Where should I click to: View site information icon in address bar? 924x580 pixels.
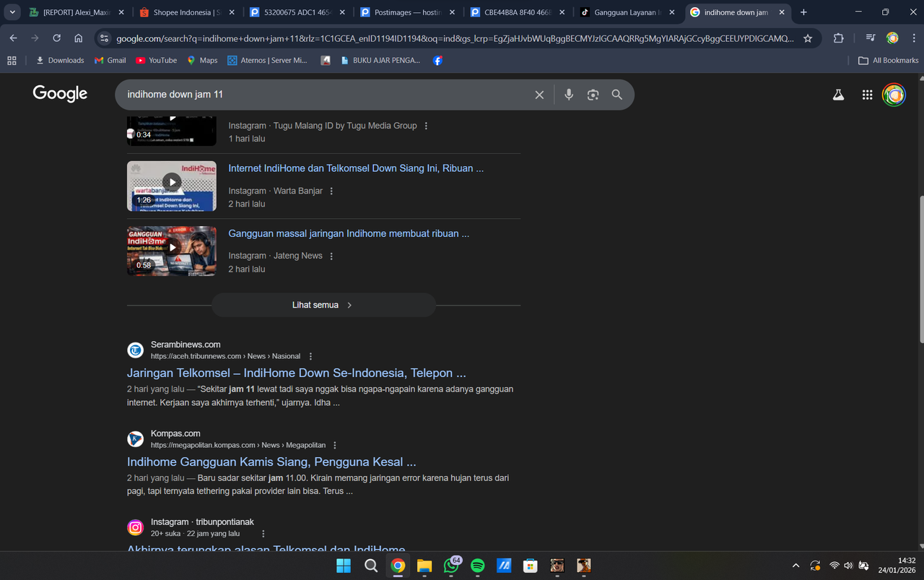coord(105,38)
